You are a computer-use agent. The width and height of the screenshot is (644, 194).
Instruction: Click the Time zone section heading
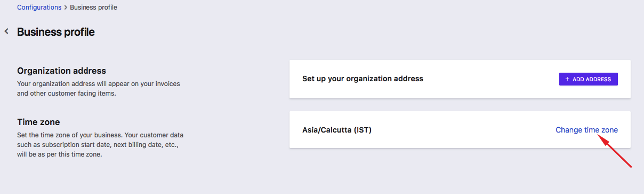[x=38, y=122]
